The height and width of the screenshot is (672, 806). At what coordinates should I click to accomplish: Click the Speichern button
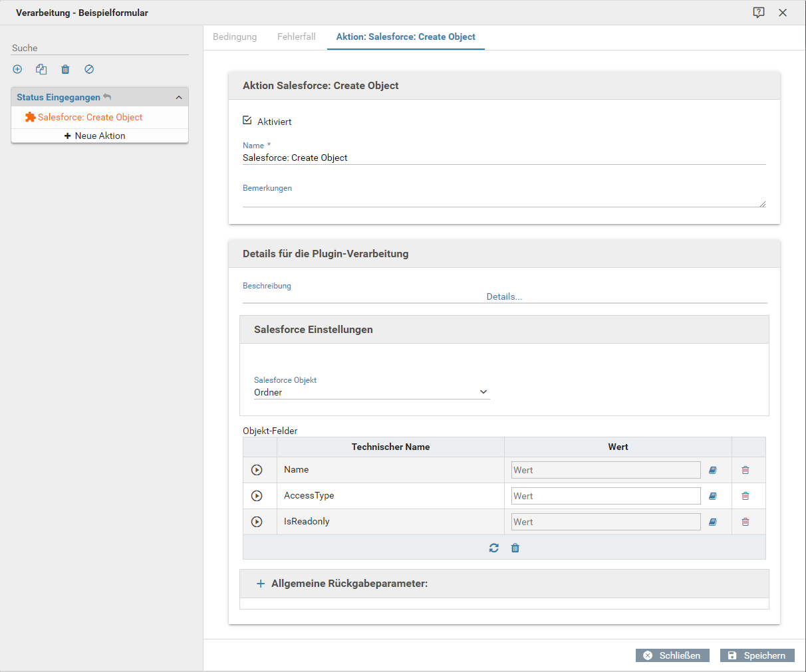(757, 655)
